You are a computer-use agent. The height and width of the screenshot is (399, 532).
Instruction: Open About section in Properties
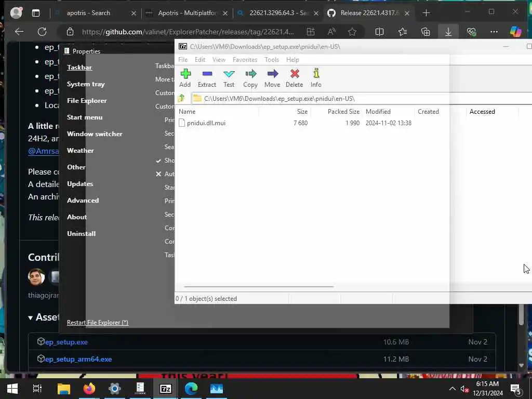pos(77,217)
